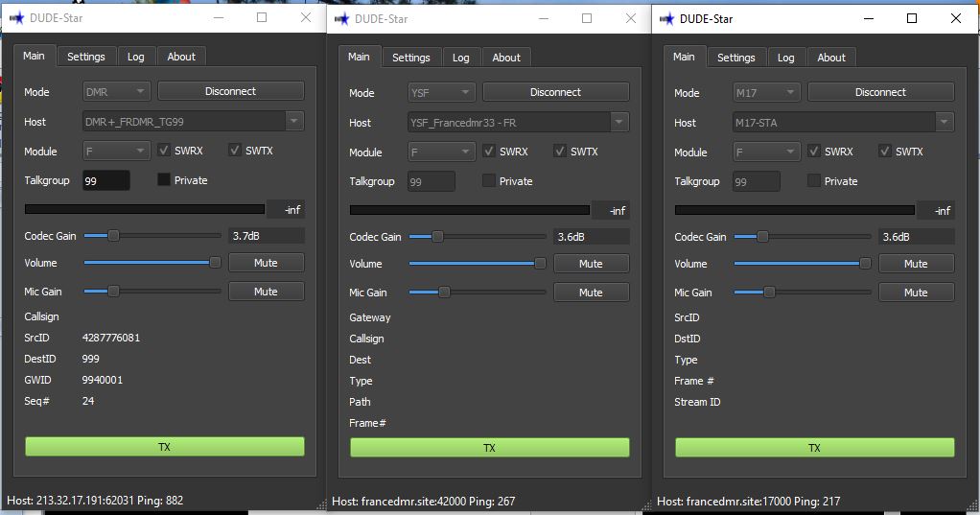Viewport: 980px width, 515px height.
Task: Open the Mode dropdown showing YSF
Action: tap(441, 93)
